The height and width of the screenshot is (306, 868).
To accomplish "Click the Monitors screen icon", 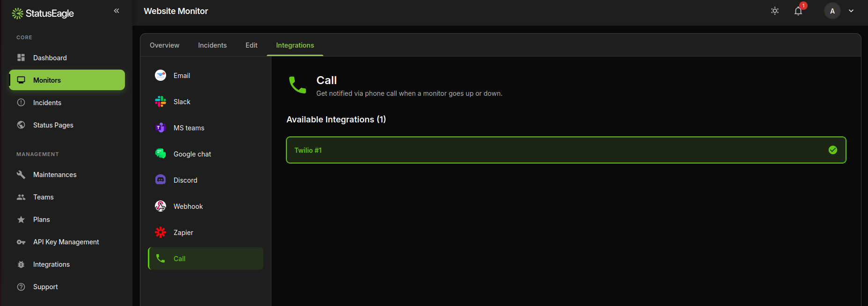I will click(x=21, y=80).
